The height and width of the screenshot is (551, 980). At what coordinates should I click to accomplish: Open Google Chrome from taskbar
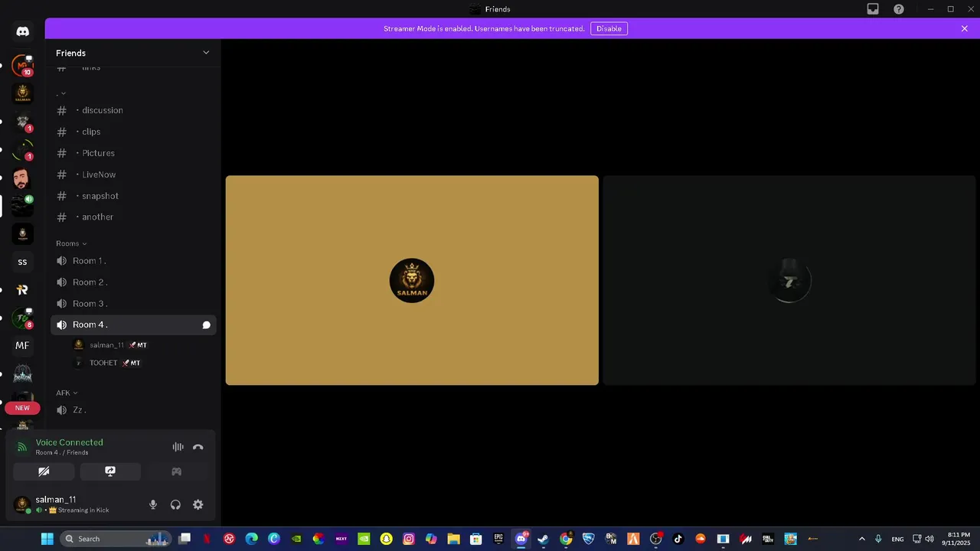pos(566,539)
